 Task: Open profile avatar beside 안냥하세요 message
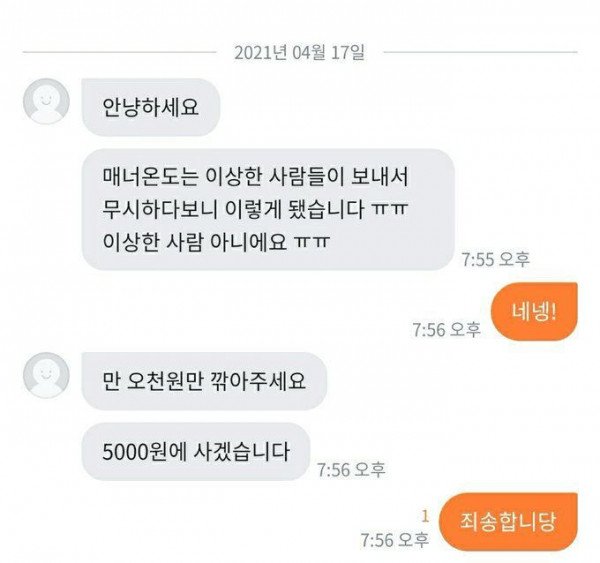[x=46, y=101]
